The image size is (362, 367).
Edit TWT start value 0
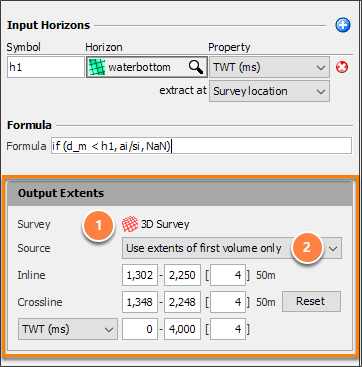coord(140,329)
